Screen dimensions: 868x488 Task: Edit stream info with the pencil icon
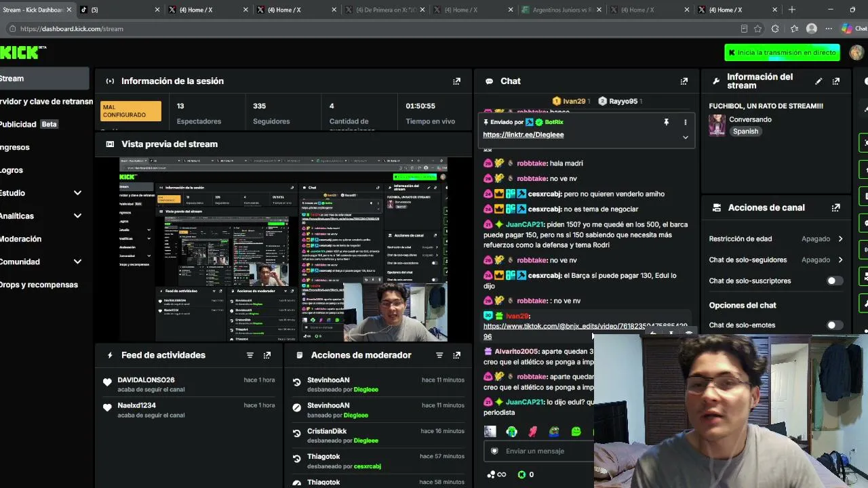(818, 81)
